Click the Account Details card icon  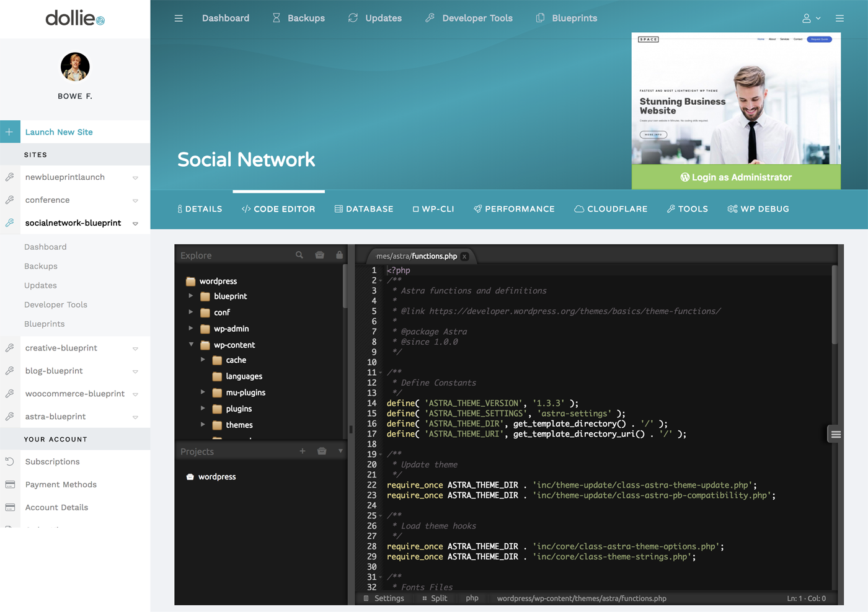point(10,508)
